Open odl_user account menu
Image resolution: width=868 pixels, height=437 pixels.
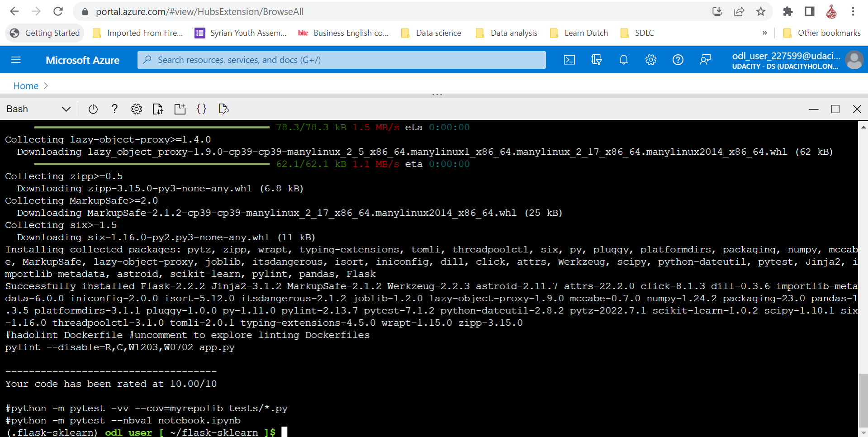click(786, 60)
